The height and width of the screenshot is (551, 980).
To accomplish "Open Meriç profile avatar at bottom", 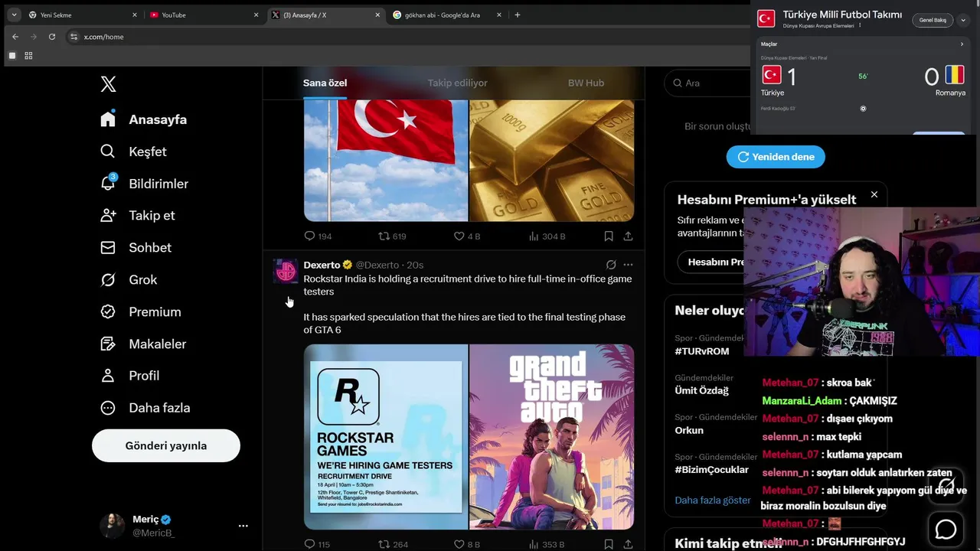I will click(112, 526).
